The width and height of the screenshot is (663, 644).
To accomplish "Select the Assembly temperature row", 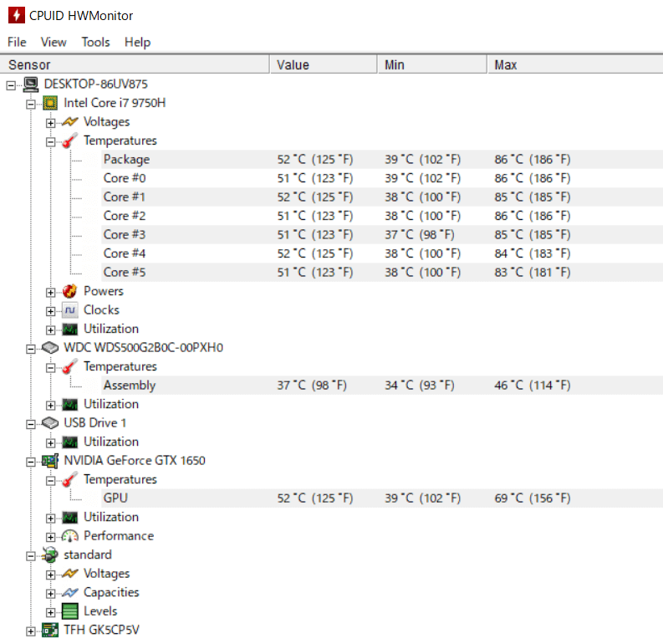I will tap(382, 386).
